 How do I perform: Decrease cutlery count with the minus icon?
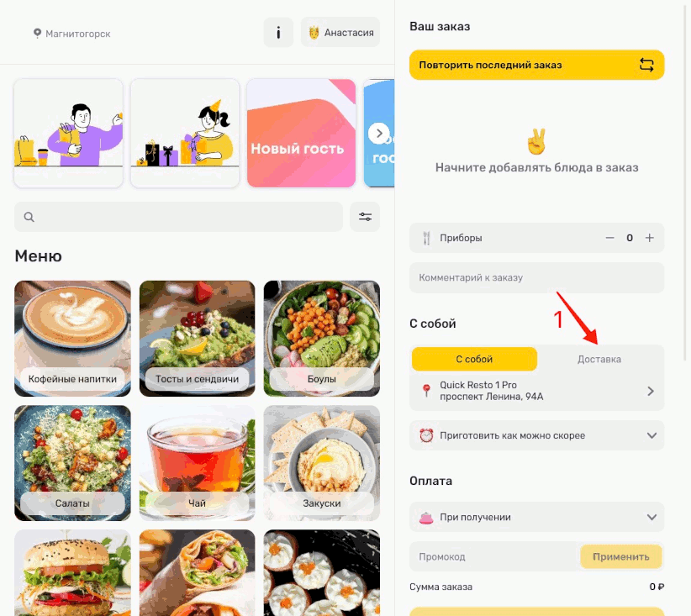pos(609,238)
